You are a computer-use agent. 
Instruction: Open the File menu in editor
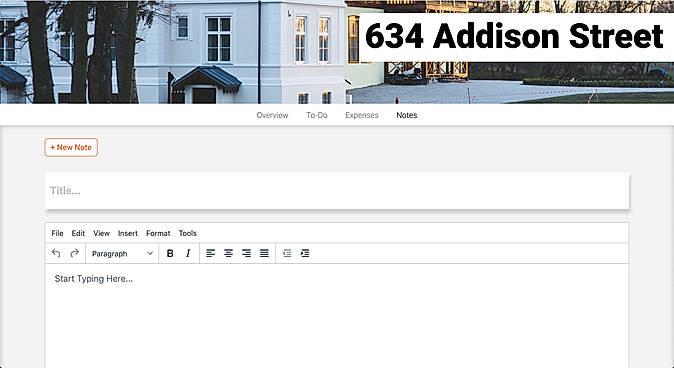point(57,233)
